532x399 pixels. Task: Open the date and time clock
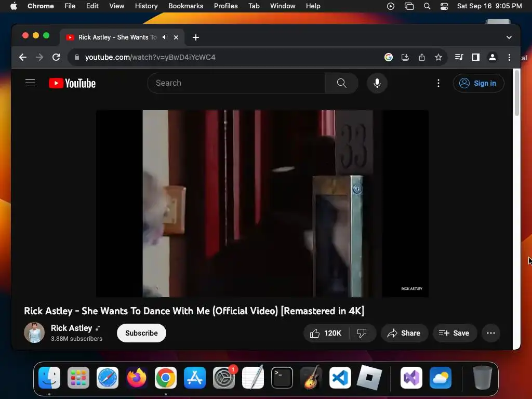(489, 6)
